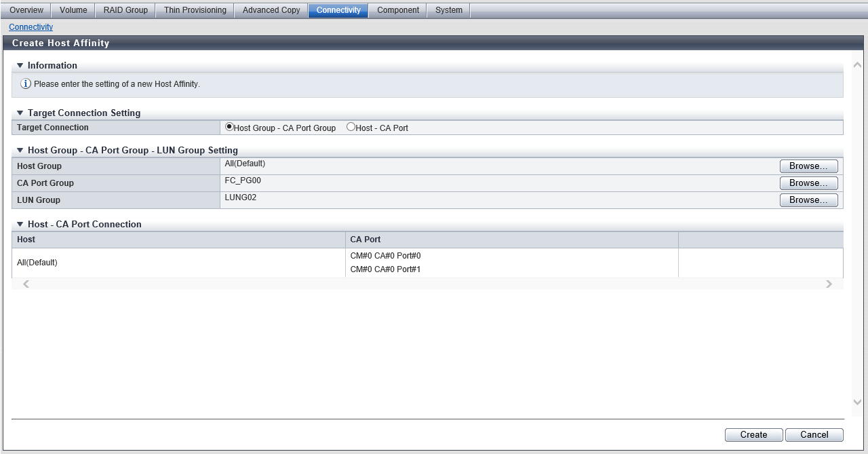Cancel the host affinity creation
The width and height of the screenshot is (868, 454).
point(814,435)
